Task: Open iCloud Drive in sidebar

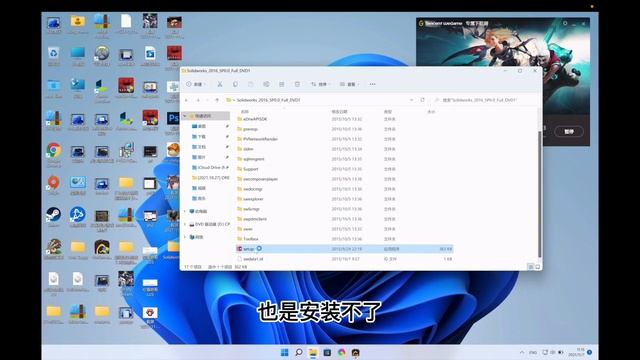Action: tap(210, 167)
